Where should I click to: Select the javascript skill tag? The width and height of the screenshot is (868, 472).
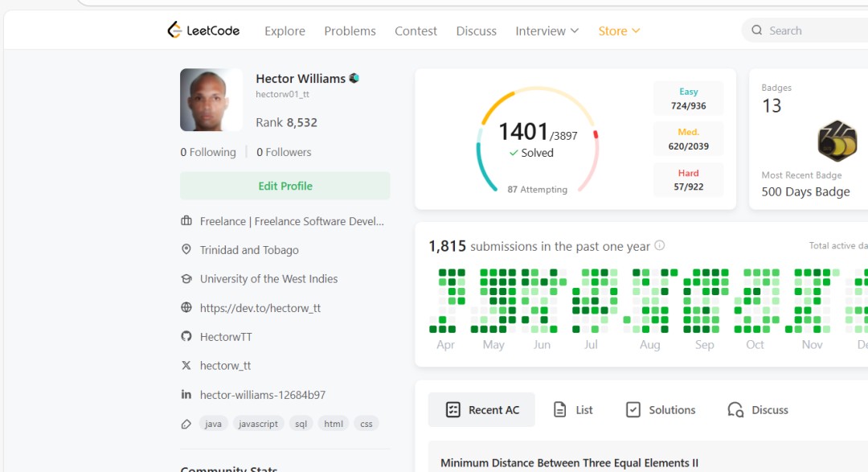pos(258,424)
